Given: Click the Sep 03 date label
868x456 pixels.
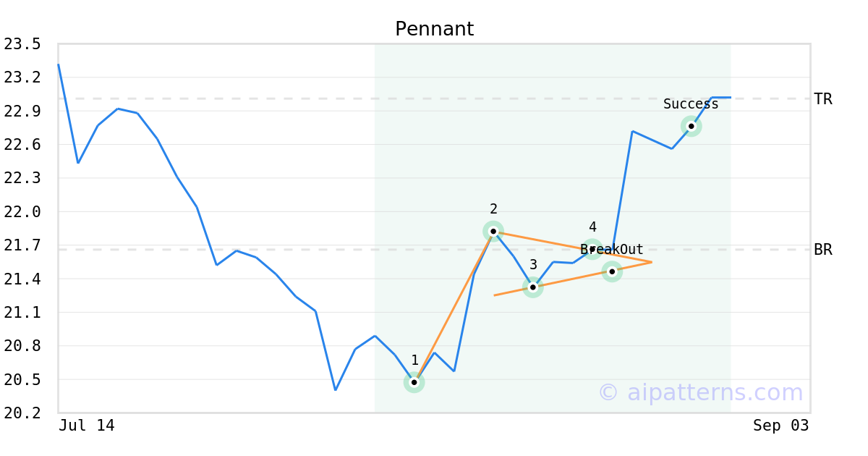Looking at the screenshot, I should click(781, 426).
